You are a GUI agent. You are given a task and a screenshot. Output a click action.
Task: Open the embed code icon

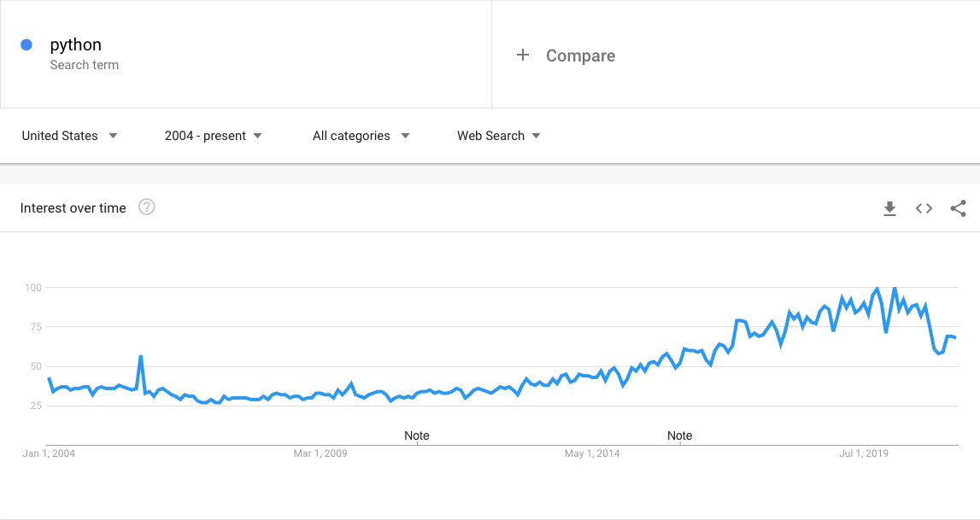pyautogui.click(x=924, y=208)
